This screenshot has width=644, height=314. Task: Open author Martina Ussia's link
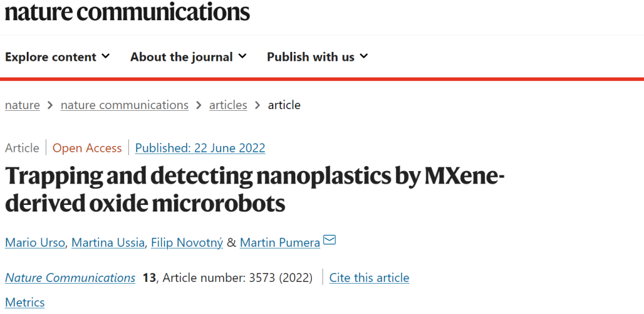(x=108, y=243)
